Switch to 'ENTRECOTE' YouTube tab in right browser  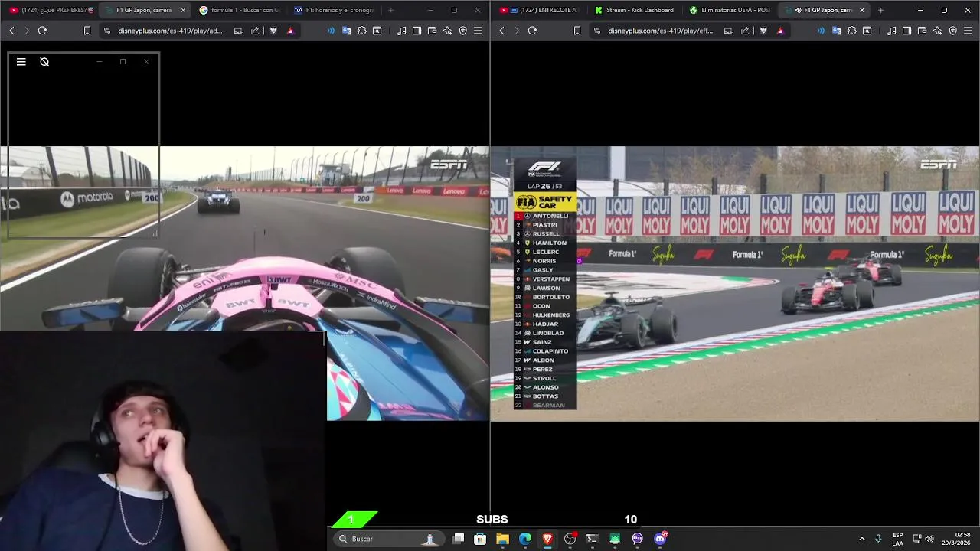[541, 10]
